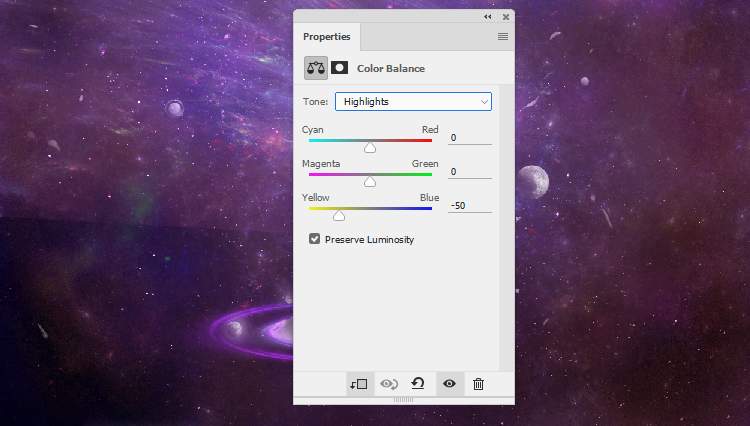Image resolution: width=750 pixels, height=426 pixels.
Task: Click the Cyan-Red value field
Action: point(469,138)
